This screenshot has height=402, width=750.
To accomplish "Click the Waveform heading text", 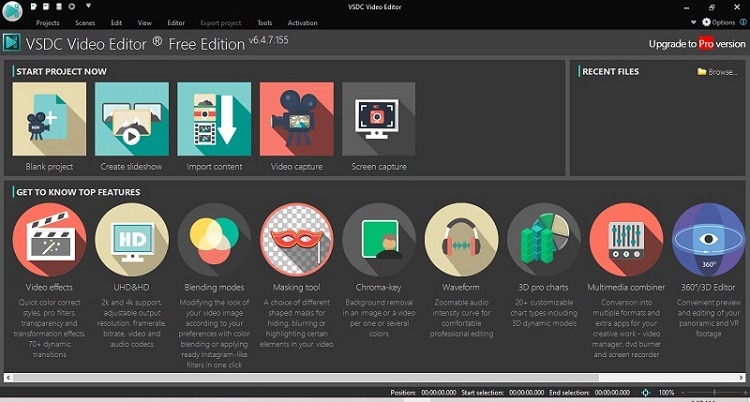I will pos(461,288).
